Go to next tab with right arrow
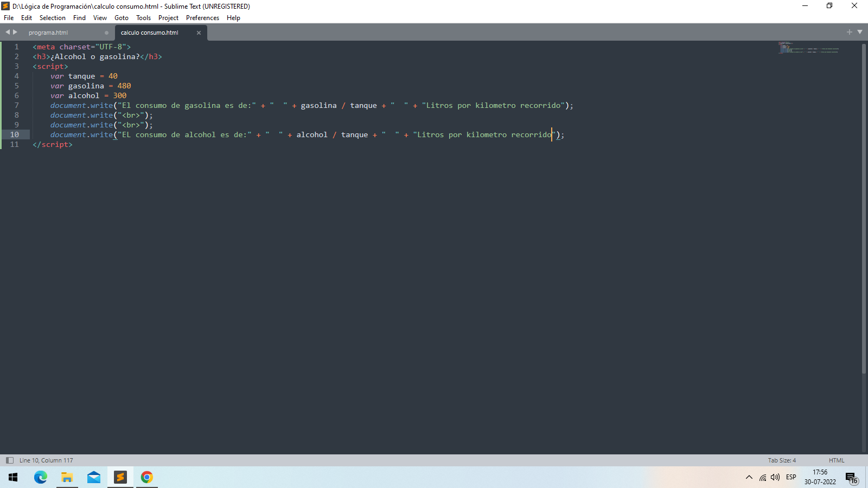 point(15,32)
